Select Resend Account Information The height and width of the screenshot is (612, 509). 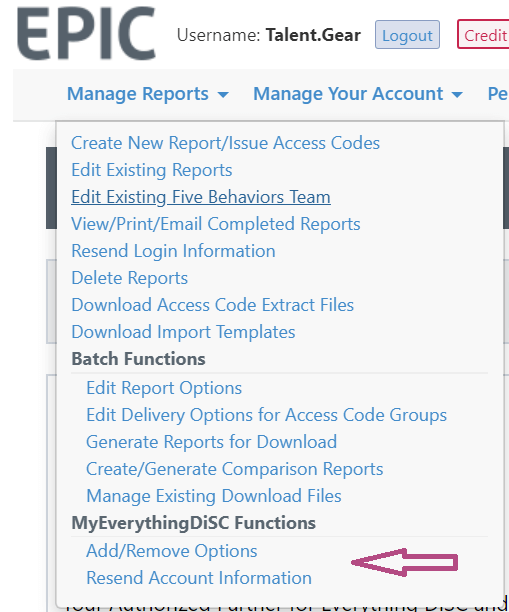199,578
